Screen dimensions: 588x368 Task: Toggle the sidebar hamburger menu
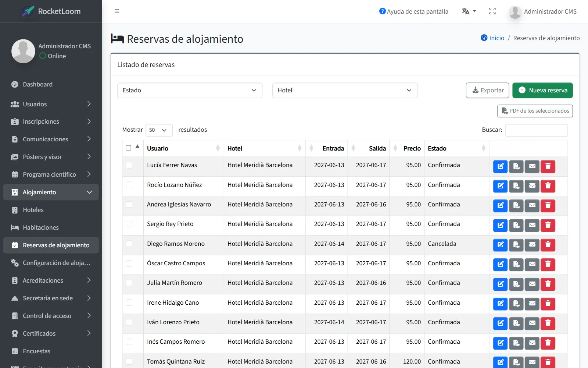pos(117,11)
